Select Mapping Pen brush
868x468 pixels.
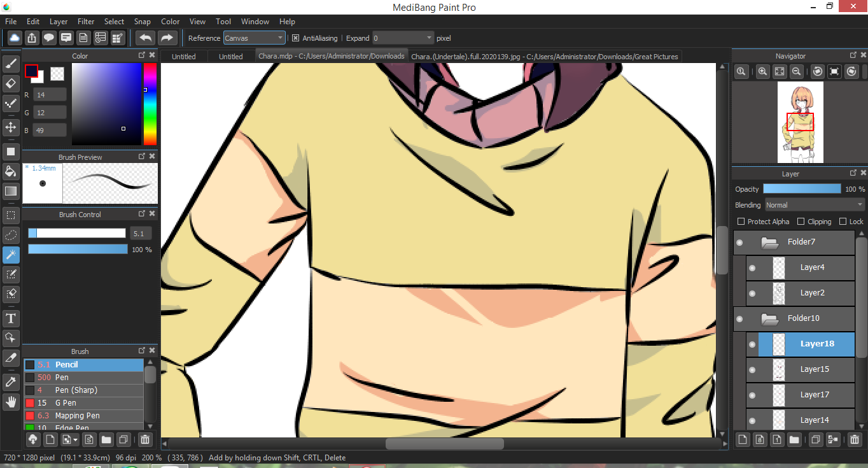(83, 416)
